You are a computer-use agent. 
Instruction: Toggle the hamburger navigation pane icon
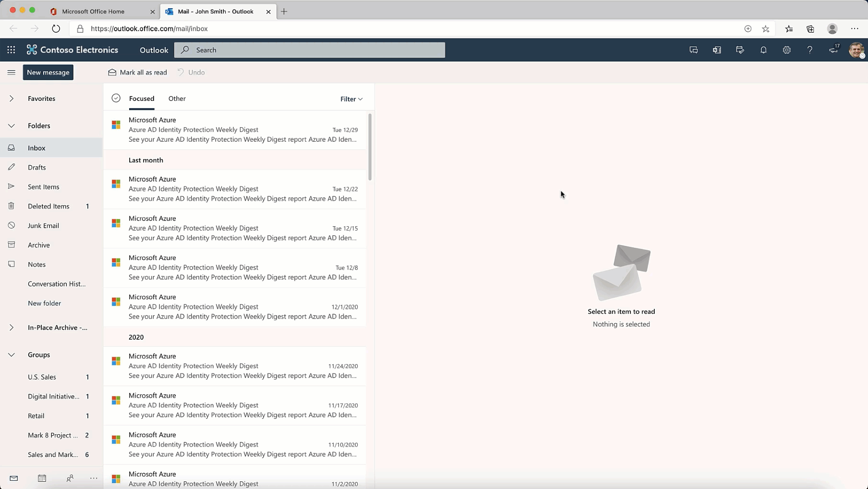click(12, 73)
